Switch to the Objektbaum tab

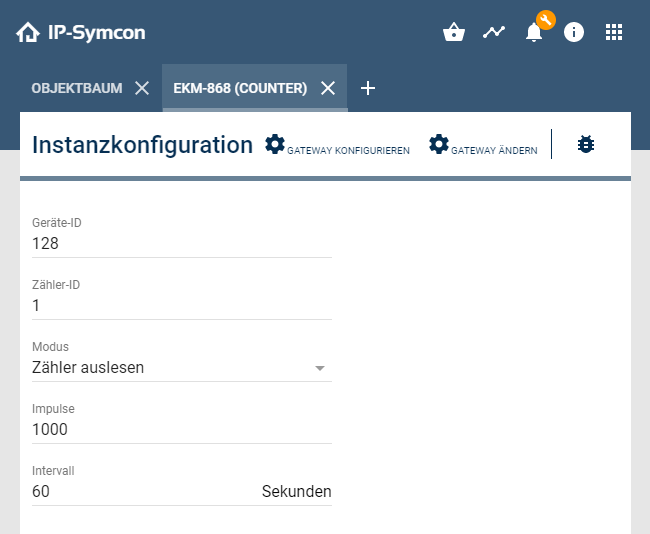pyautogui.click(x=77, y=88)
